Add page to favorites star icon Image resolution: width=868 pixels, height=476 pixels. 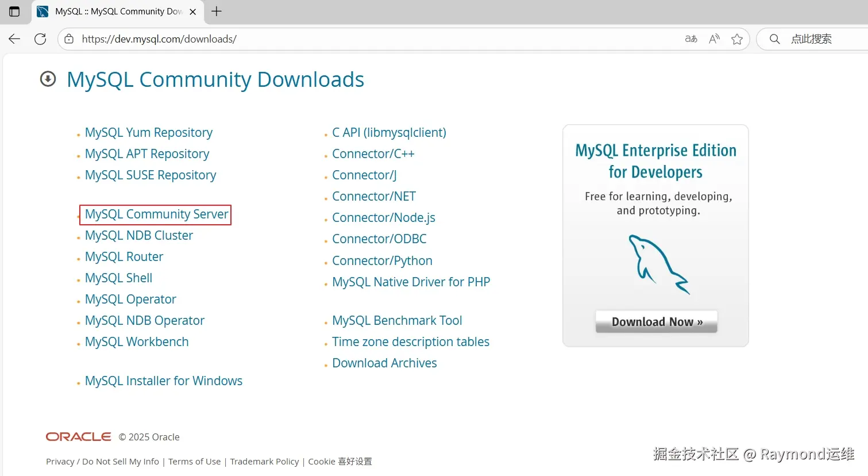[737, 39]
